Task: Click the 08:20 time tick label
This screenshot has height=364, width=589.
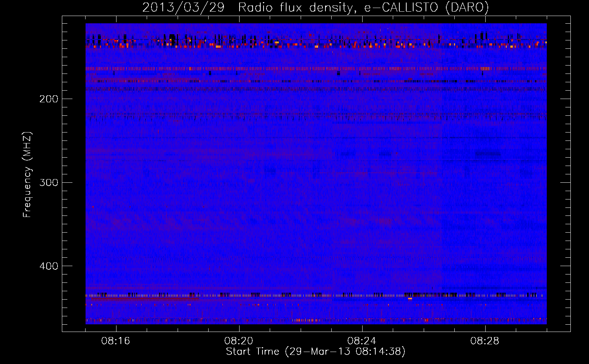Action: [x=239, y=341]
